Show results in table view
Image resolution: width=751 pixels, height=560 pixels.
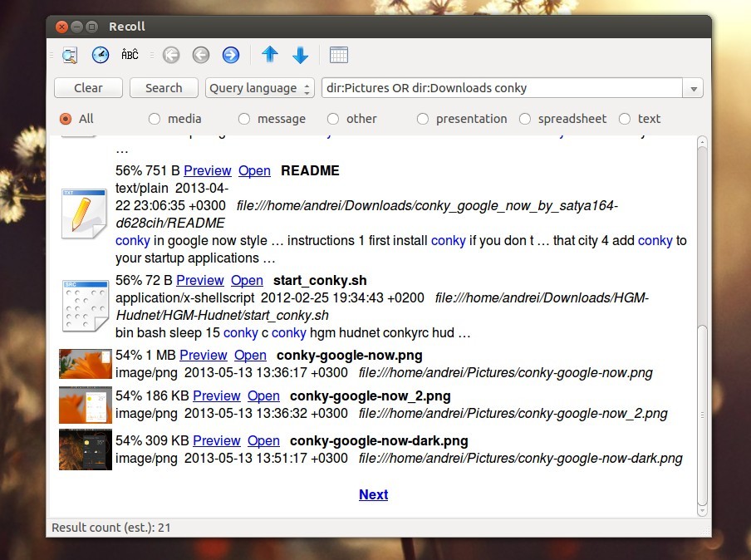coord(339,55)
